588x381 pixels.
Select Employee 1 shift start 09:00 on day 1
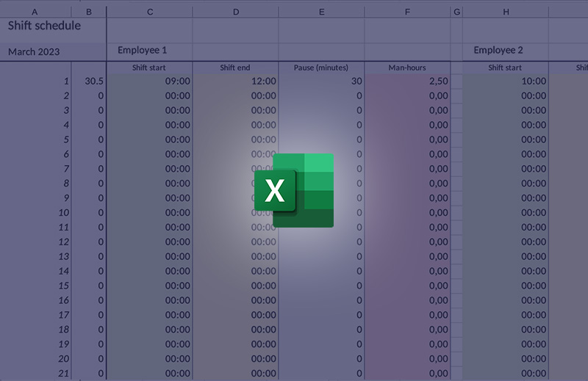150,81
